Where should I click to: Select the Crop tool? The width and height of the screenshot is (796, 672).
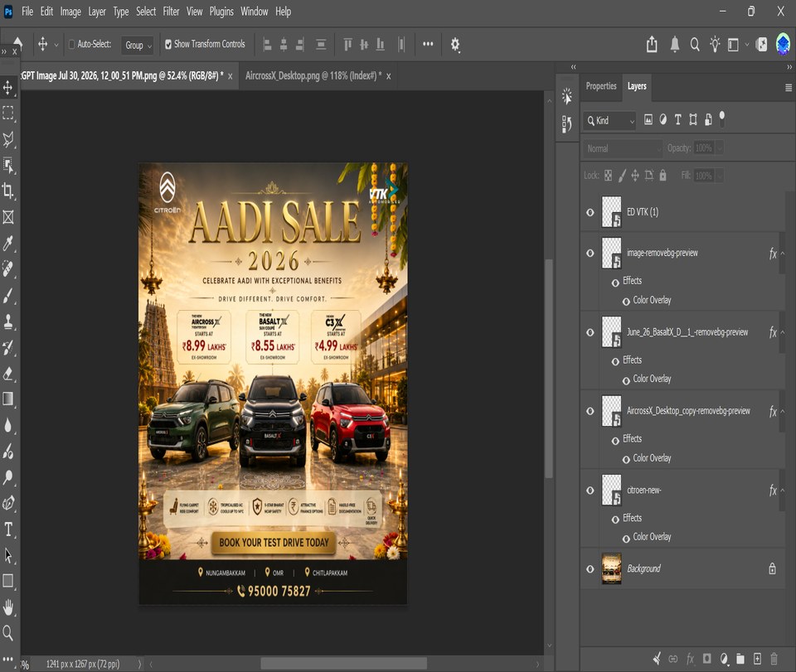tap(8, 191)
